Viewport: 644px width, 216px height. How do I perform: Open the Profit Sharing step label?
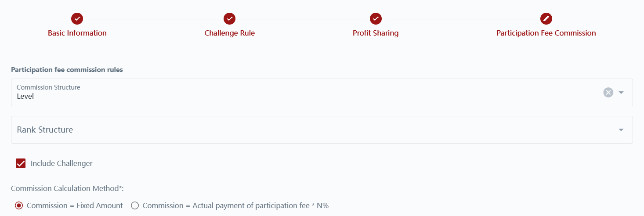(x=376, y=33)
